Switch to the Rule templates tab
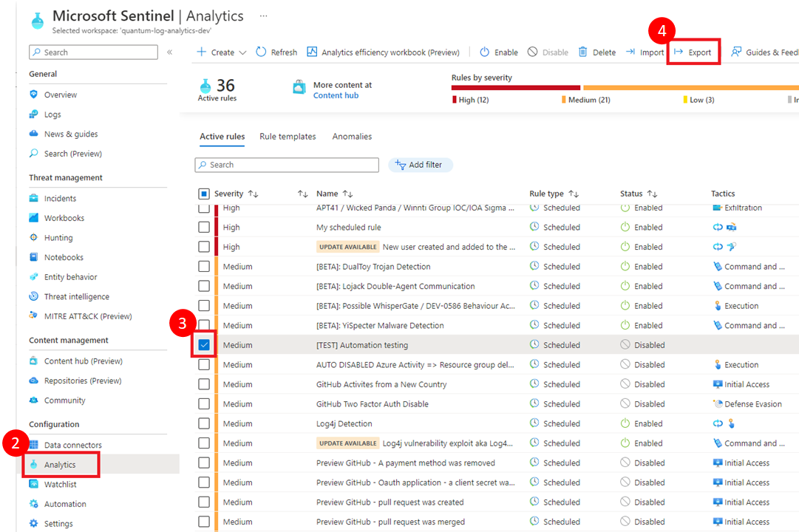799x532 pixels. (288, 137)
